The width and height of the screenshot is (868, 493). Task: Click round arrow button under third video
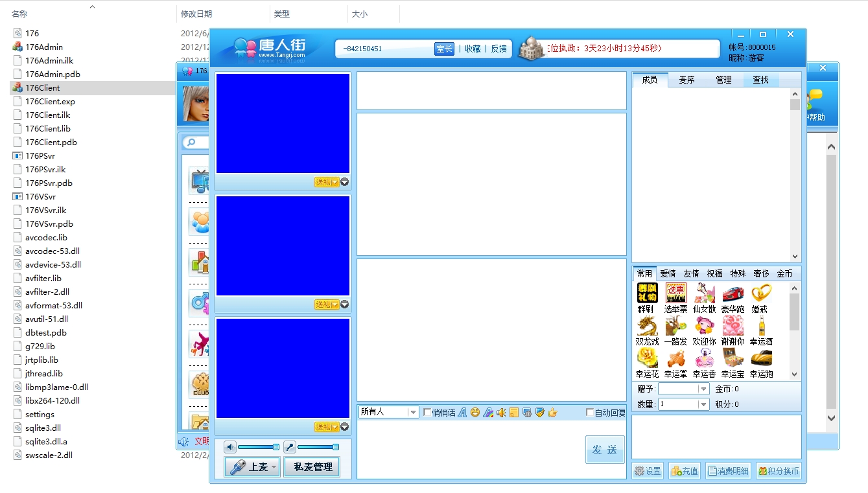345,427
